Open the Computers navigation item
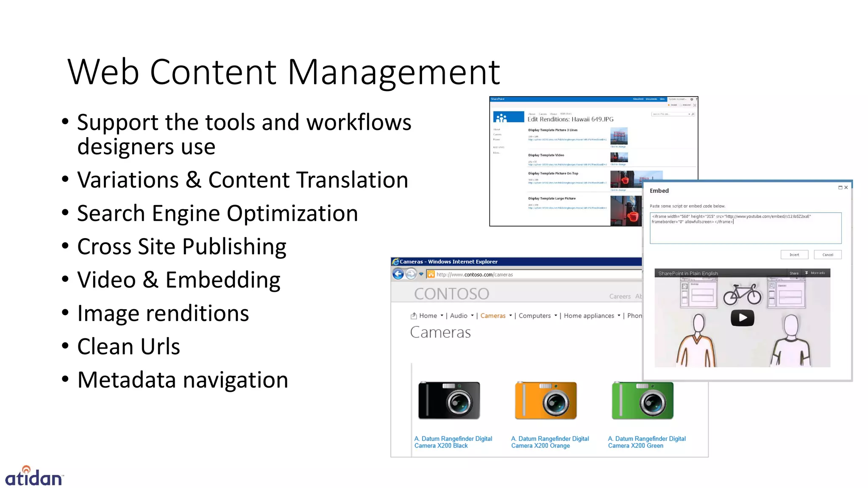868x488 pixels. tap(534, 316)
